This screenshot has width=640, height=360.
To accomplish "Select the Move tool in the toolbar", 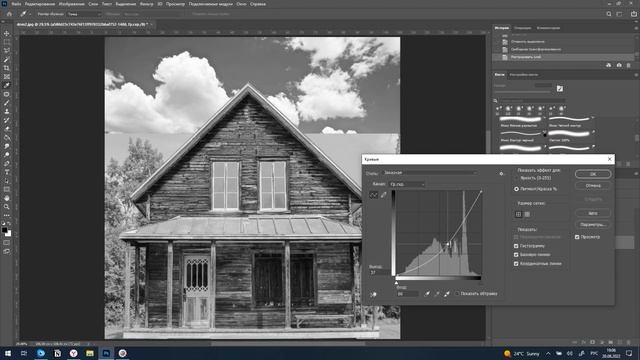I will pos(7,33).
